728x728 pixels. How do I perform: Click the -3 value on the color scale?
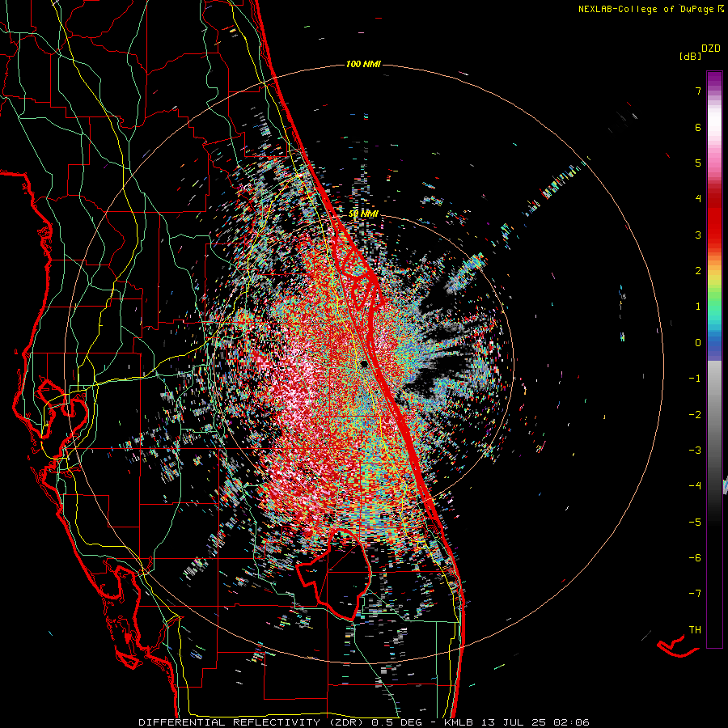[x=695, y=451]
